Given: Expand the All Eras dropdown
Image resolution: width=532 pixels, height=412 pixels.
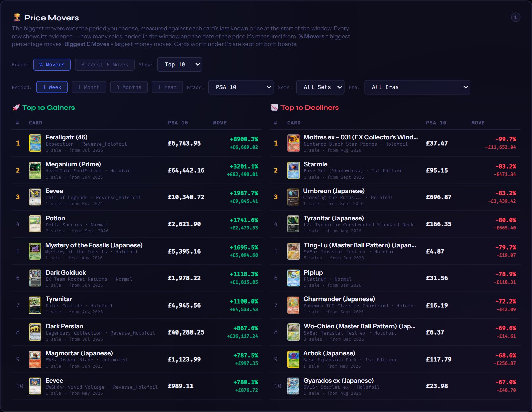Looking at the screenshot, I should (417, 87).
